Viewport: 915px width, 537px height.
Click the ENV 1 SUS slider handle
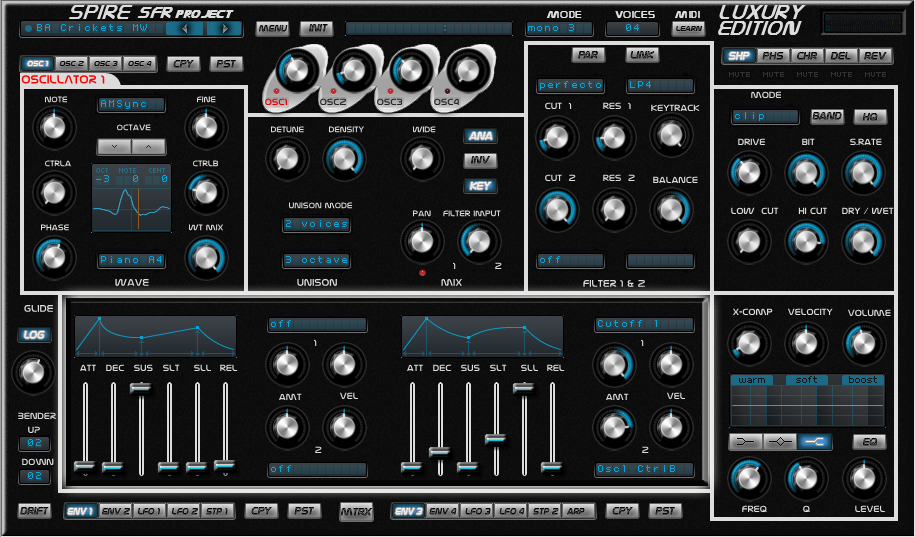(141, 388)
